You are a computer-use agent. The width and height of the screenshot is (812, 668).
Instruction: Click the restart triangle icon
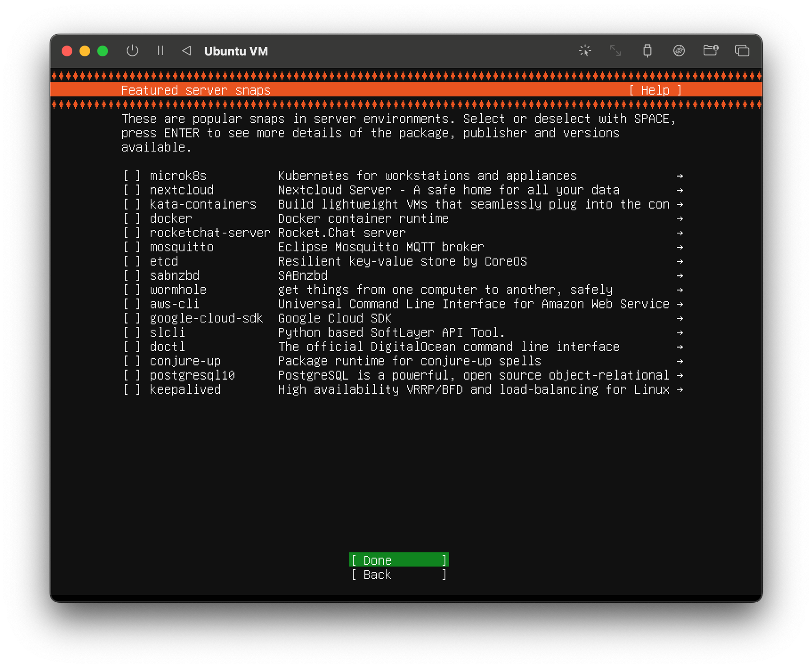(187, 51)
